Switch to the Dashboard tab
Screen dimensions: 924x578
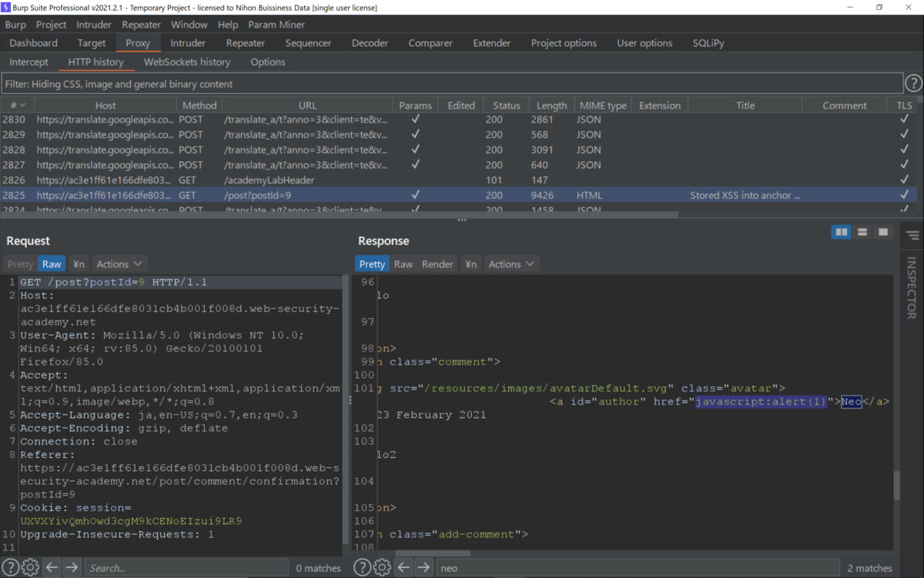[34, 43]
